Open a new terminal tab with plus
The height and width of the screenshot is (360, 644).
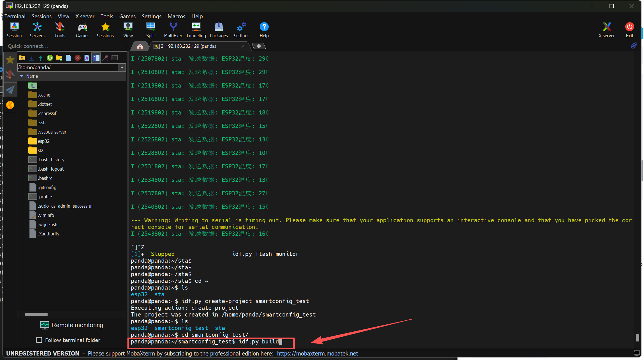pos(259,46)
